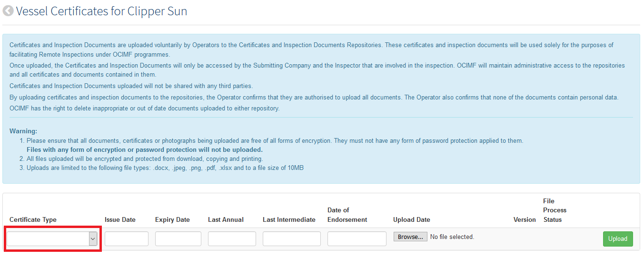Click the Date of Endorsement column header

click(347, 215)
